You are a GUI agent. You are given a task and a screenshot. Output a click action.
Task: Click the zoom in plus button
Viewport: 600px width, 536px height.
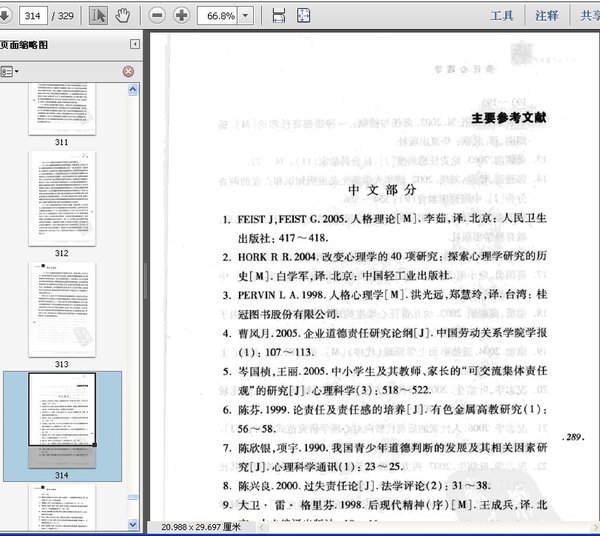[x=182, y=15]
